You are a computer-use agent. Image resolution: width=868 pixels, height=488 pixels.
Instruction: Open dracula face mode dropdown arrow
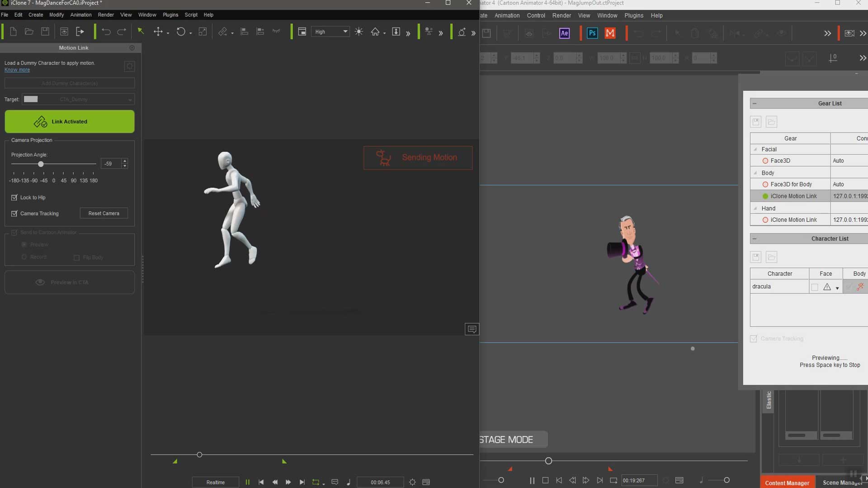click(x=837, y=288)
